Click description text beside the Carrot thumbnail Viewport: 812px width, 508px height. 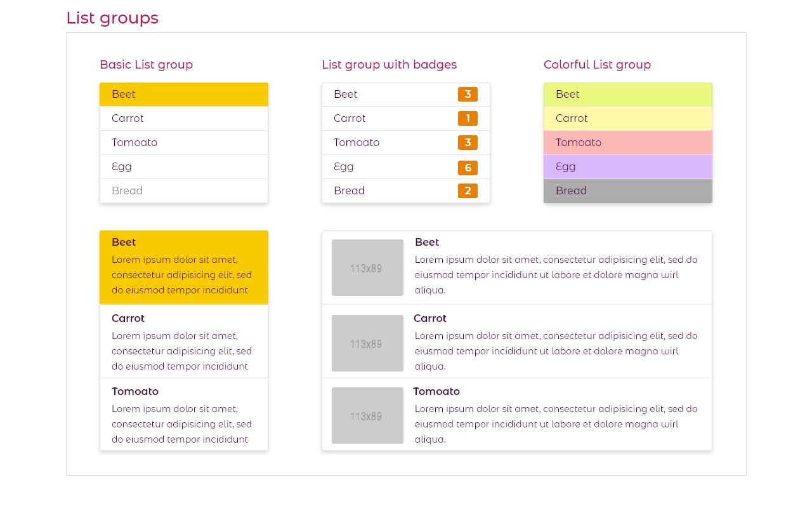click(x=556, y=351)
